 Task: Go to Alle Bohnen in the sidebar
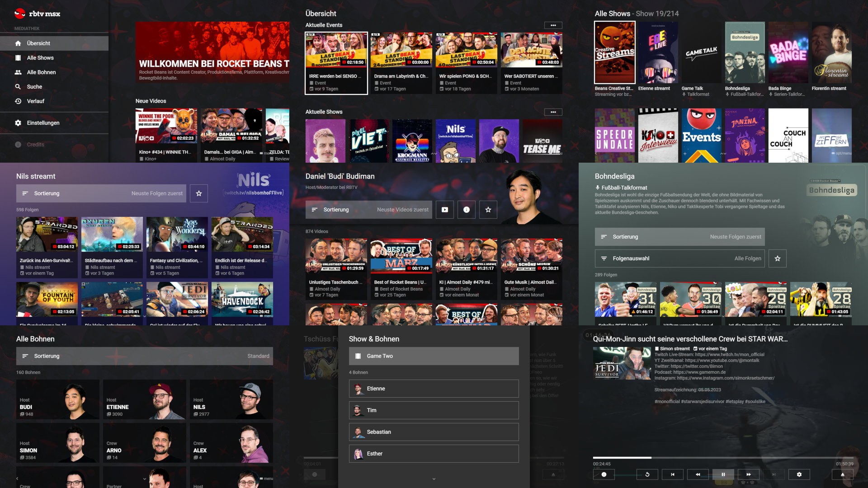54,72
